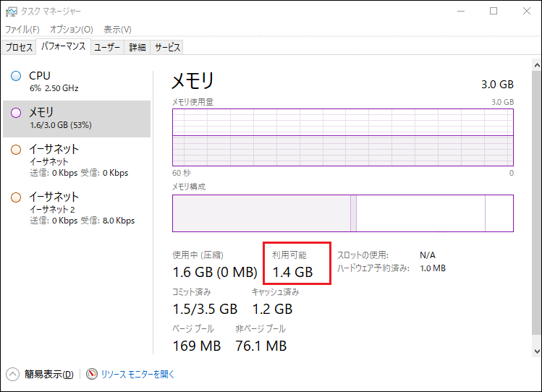This screenshot has width=542, height=392.
Task: Switch to the 詳細 tab
Action: coord(137,48)
